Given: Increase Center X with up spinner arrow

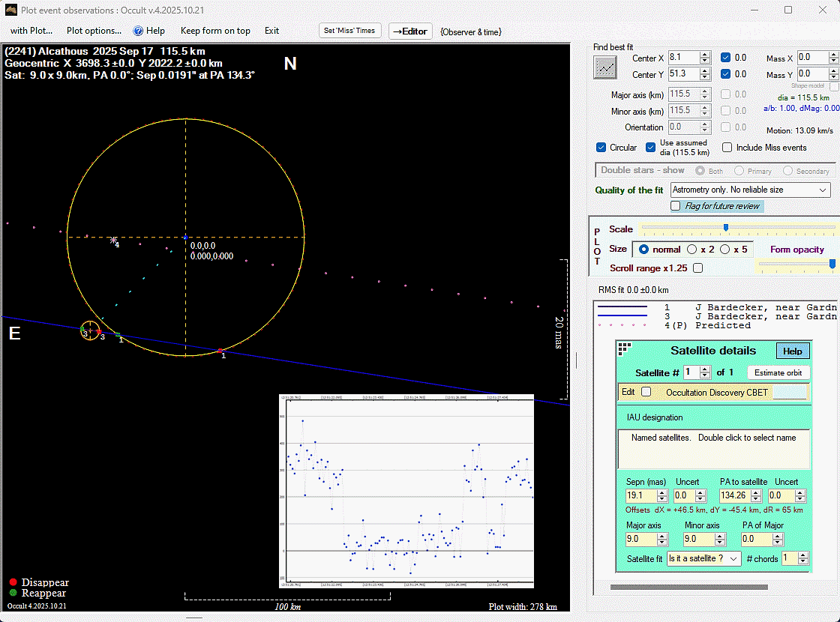Looking at the screenshot, I should 705,54.
